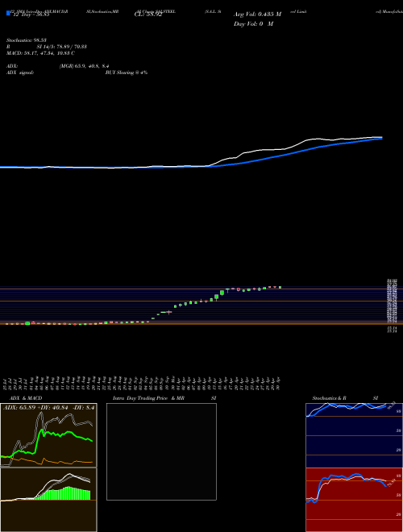Click the 'Intra Day Trading Price & MR' title
The image size is (403, 532).
(x=148, y=398)
